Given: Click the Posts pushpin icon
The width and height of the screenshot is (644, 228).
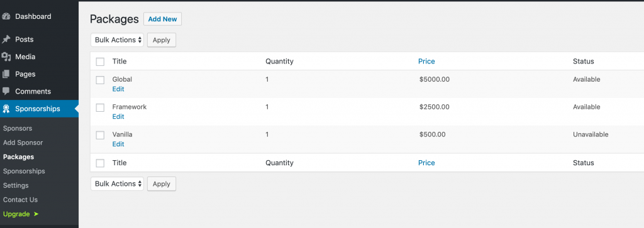Looking at the screenshot, I should click(6, 40).
